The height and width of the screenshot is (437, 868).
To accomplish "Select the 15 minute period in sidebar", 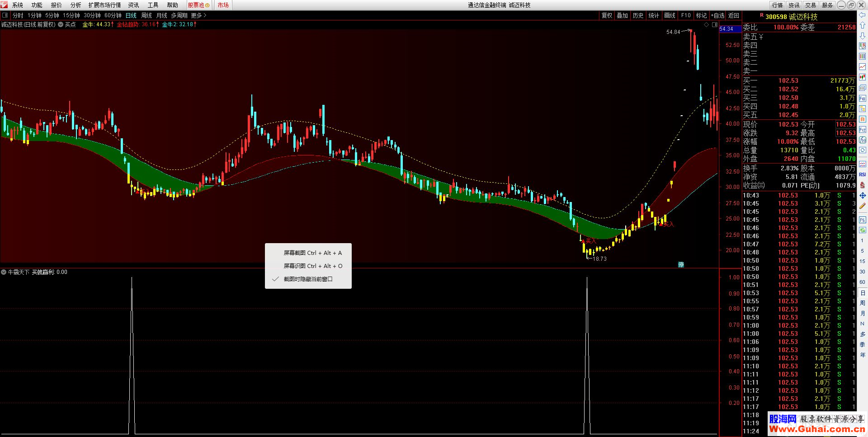I will pos(863,261).
